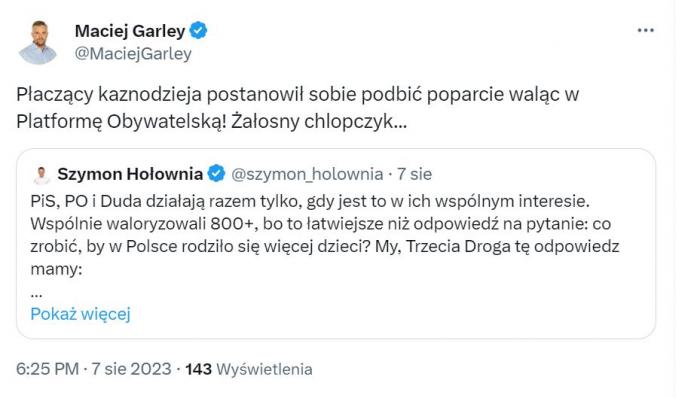
Task: Click Maciej Garley's blue verified badge
Action: click(198, 31)
